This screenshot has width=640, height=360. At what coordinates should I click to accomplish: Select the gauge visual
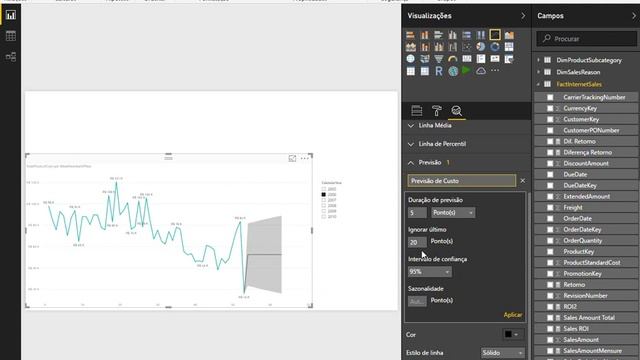[x=453, y=59]
